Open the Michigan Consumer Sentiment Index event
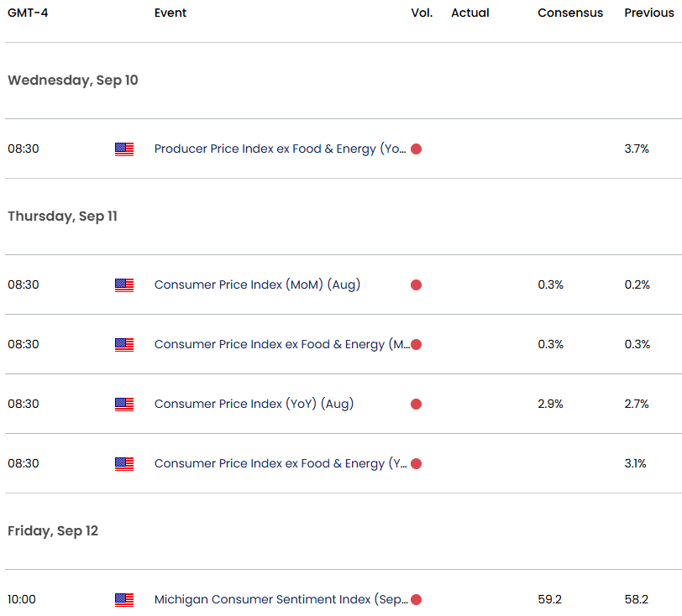Image resolution: width=682 pixels, height=616 pixels. pyautogui.click(x=281, y=600)
